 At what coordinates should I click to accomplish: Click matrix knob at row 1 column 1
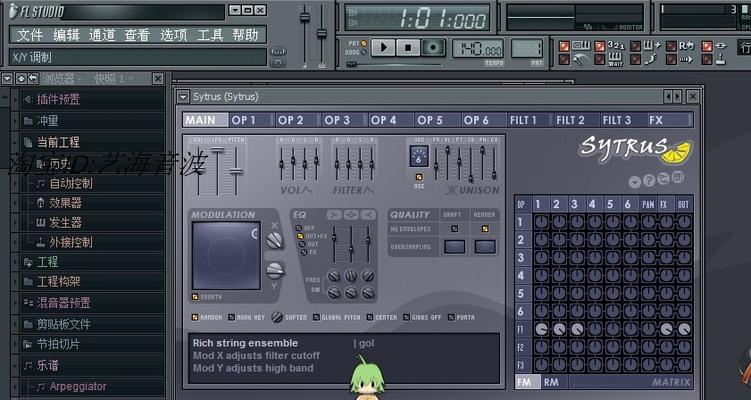[541, 222]
